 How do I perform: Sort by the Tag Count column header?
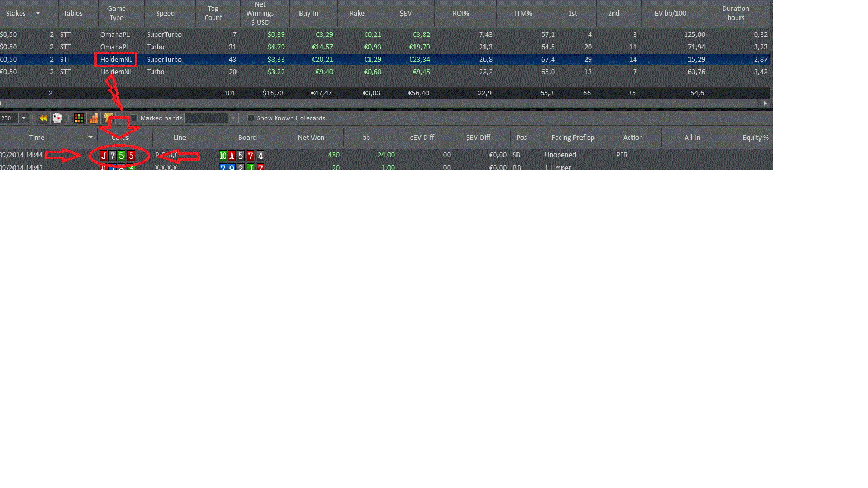coord(213,13)
